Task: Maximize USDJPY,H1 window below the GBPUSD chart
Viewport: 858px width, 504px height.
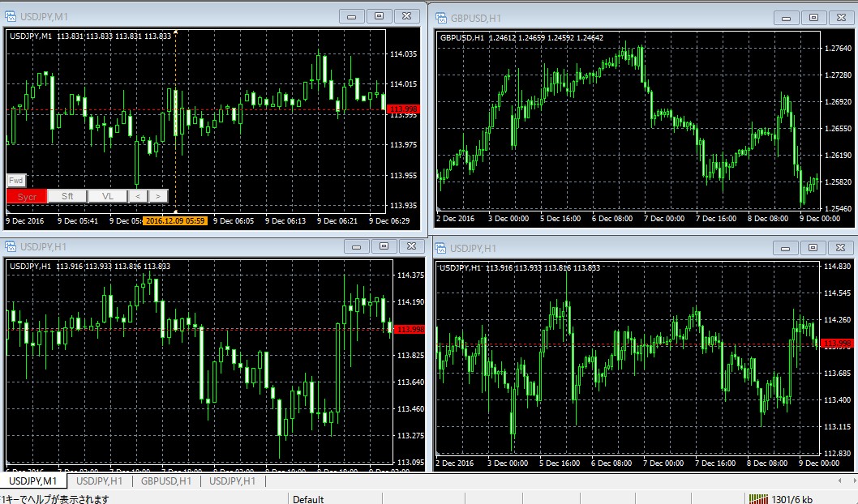Action: (x=813, y=248)
